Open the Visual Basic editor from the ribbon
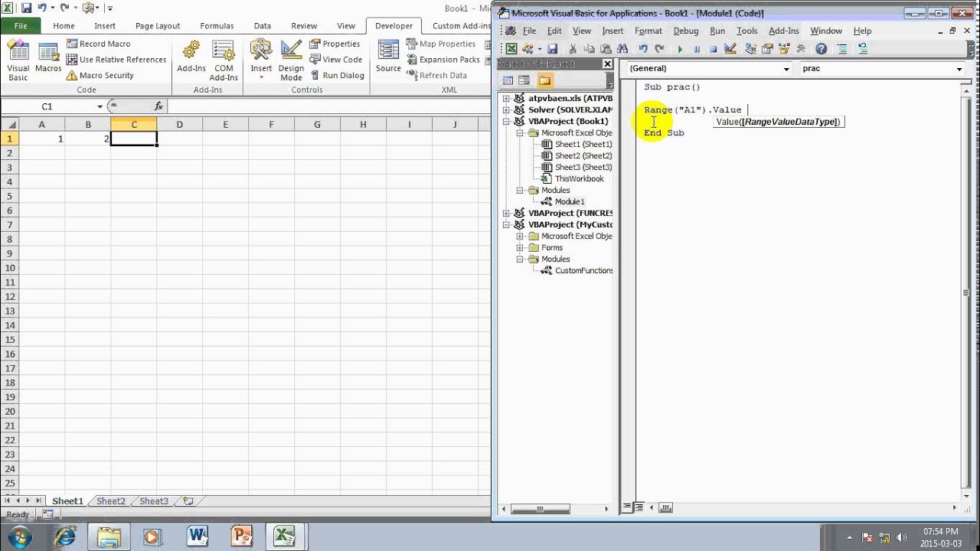This screenshot has height=551, width=980. (18, 60)
